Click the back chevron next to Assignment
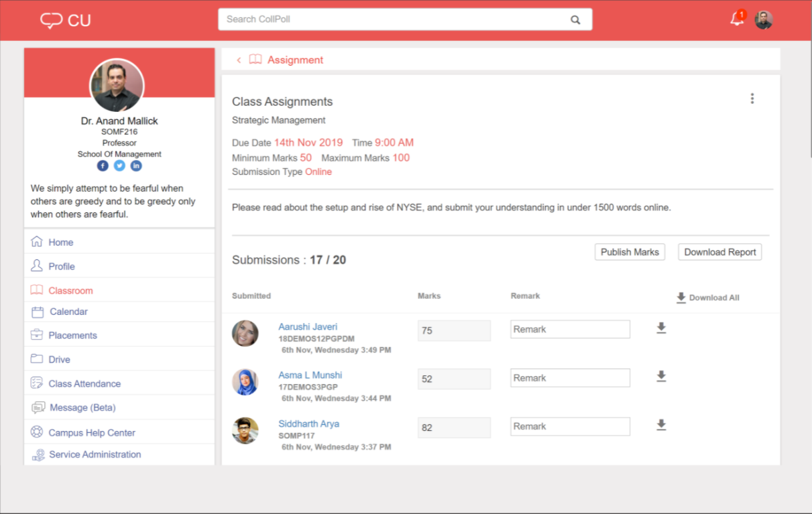The height and width of the screenshot is (514, 812). pos(239,60)
